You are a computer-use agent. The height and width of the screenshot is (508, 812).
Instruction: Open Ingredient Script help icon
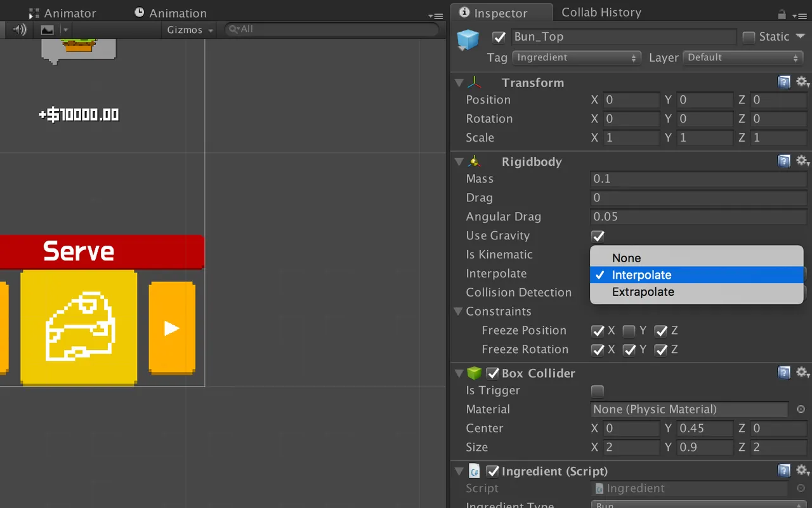[785, 471]
